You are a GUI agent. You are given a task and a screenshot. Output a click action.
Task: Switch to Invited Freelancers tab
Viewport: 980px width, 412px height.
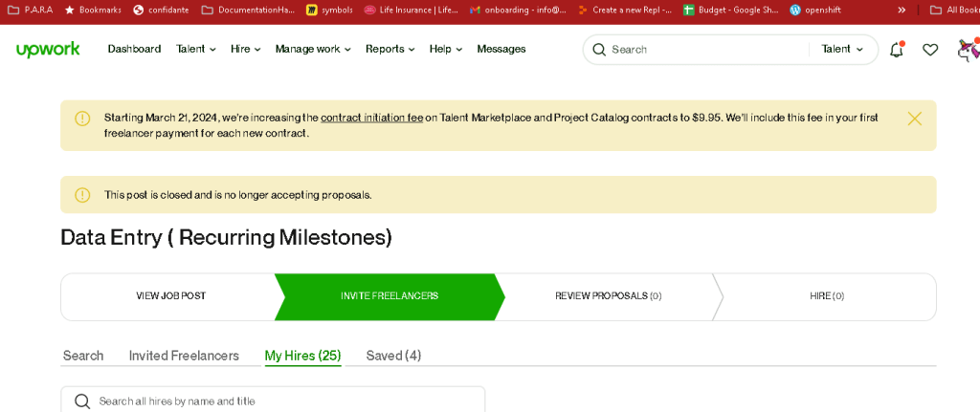click(184, 356)
